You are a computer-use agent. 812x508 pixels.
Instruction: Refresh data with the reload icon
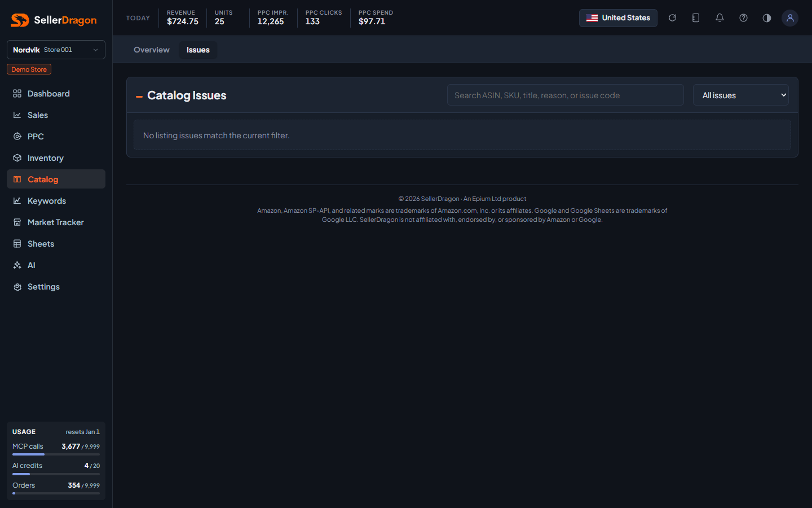pyautogui.click(x=672, y=18)
